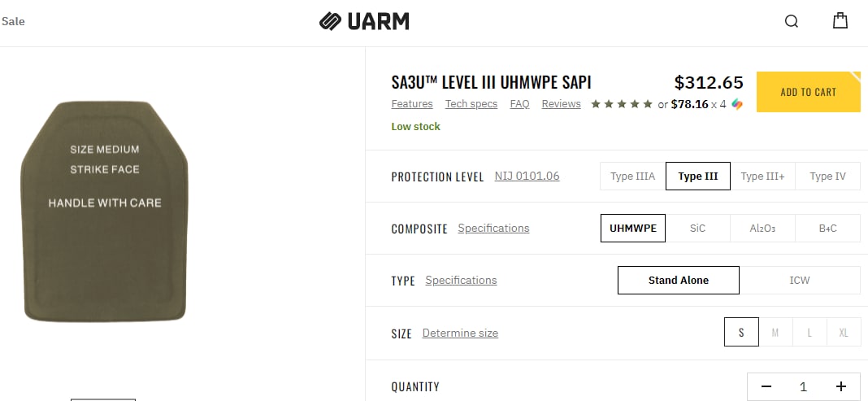Select Type IV protection level
Viewport: 868px width, 401px height.
(x=827, y=177)
